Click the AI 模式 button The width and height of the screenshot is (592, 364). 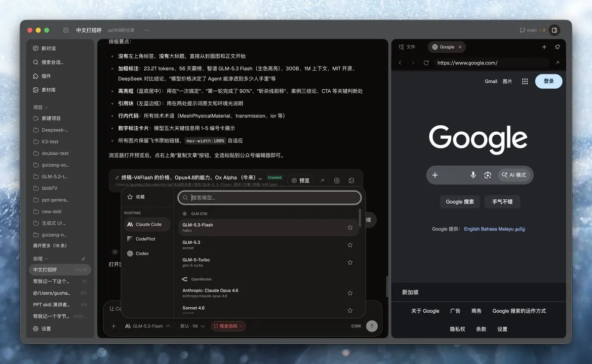[x=514, y=175]
